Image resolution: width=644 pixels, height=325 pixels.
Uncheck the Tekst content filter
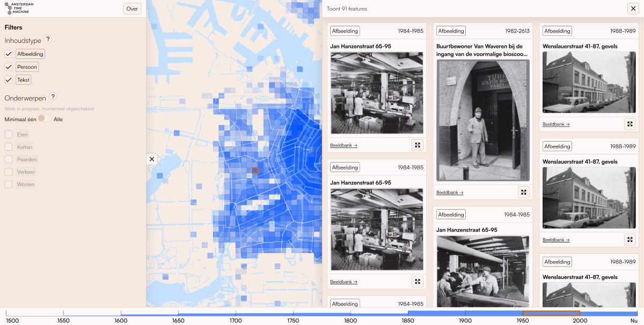(8, 79)
